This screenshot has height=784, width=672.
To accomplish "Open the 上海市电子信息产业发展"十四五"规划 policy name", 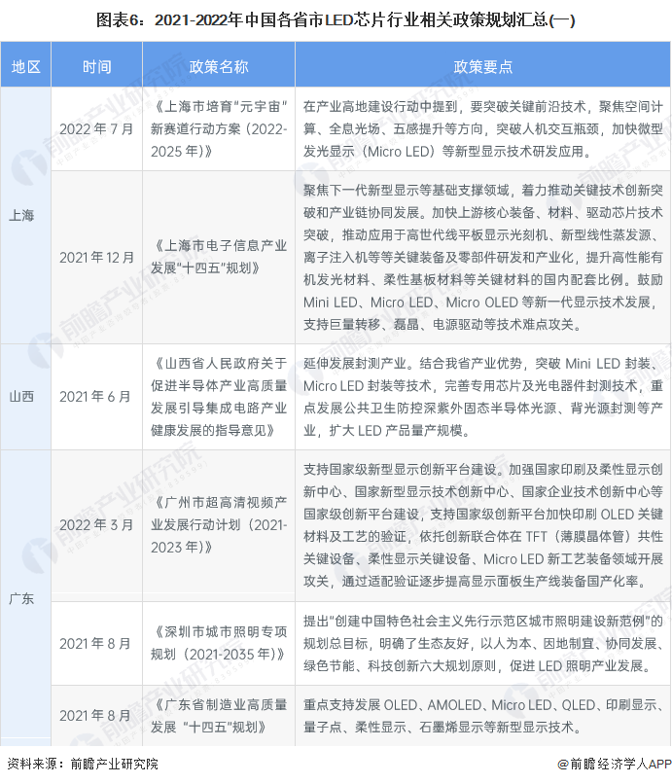I will 218,257.
